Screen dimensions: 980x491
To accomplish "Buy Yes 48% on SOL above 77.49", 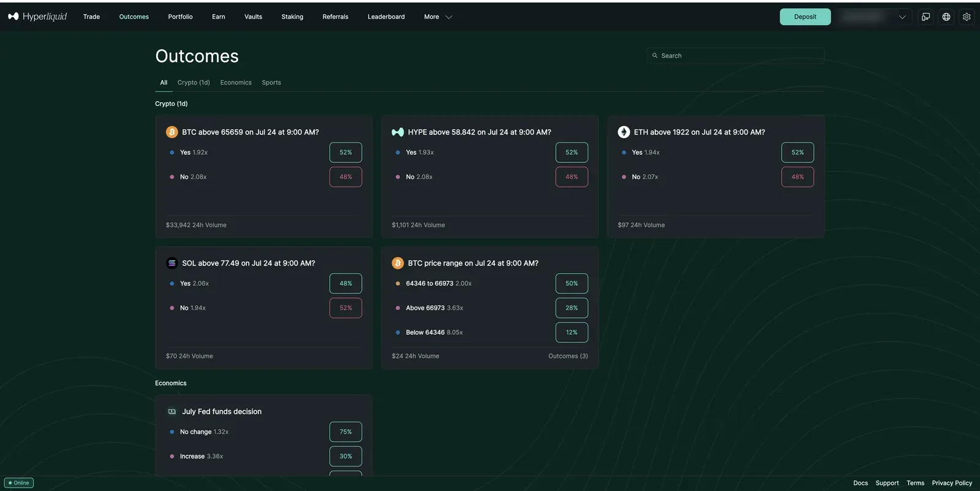I will pos(345,283).
